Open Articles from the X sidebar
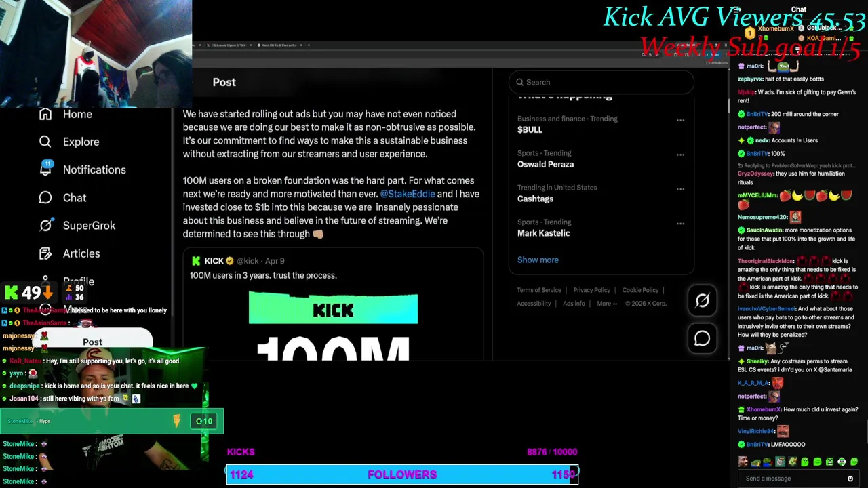 [69, 253]
